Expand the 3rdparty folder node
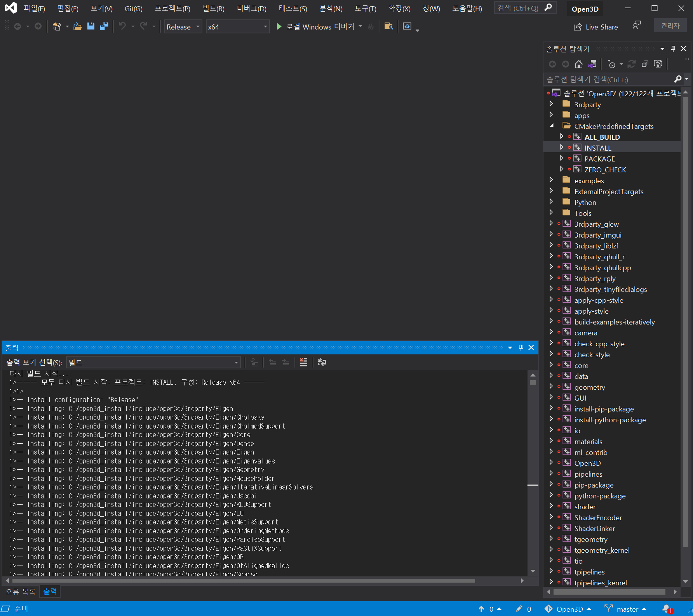The image size is (693, 616). (551, 104)
